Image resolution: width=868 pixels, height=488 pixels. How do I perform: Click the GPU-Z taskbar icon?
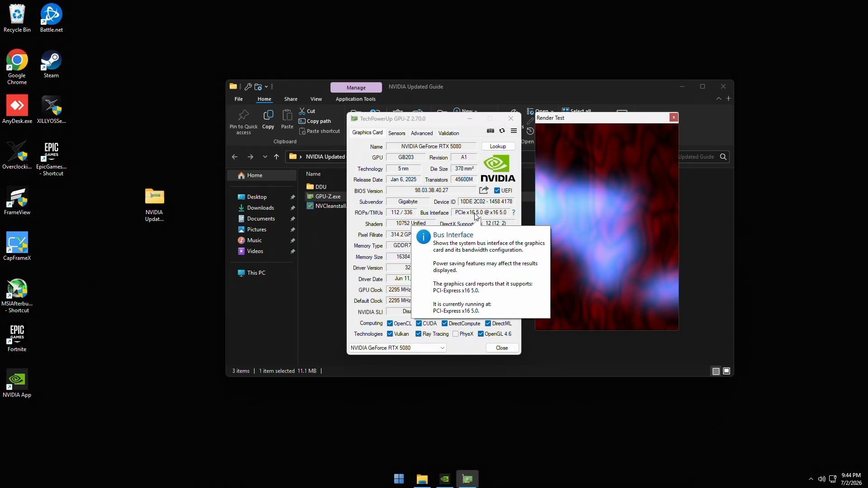point(467,479)
